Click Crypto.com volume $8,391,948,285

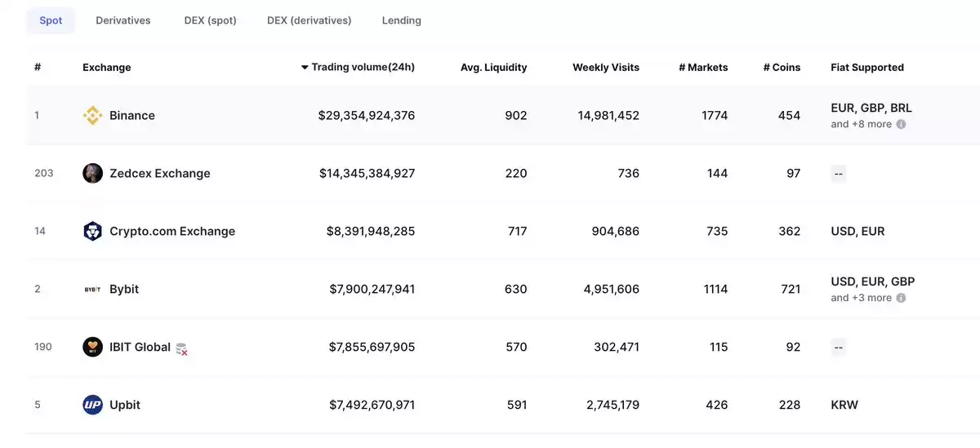(x=371, y=231)
